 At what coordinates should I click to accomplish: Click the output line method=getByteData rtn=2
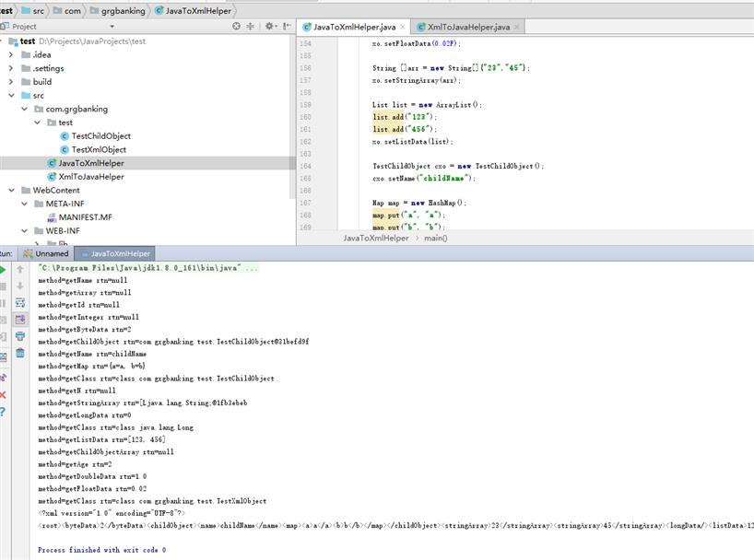[x=85, y=329]
